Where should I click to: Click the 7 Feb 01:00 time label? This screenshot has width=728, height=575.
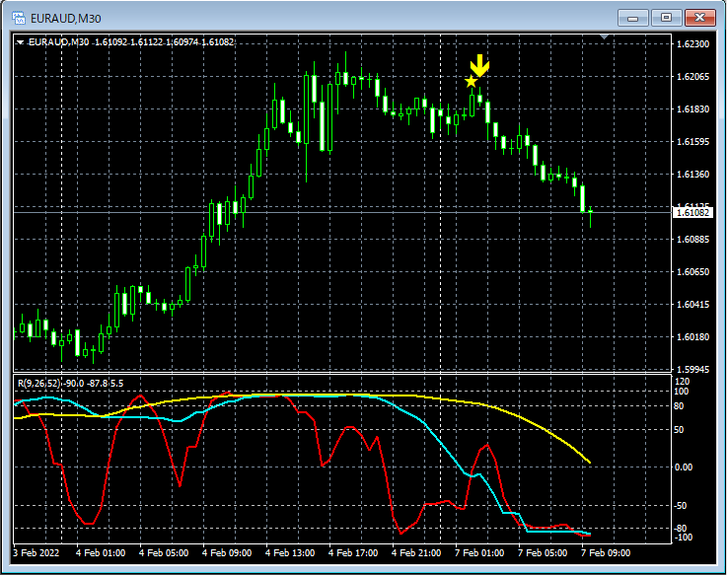click(479, 552)
